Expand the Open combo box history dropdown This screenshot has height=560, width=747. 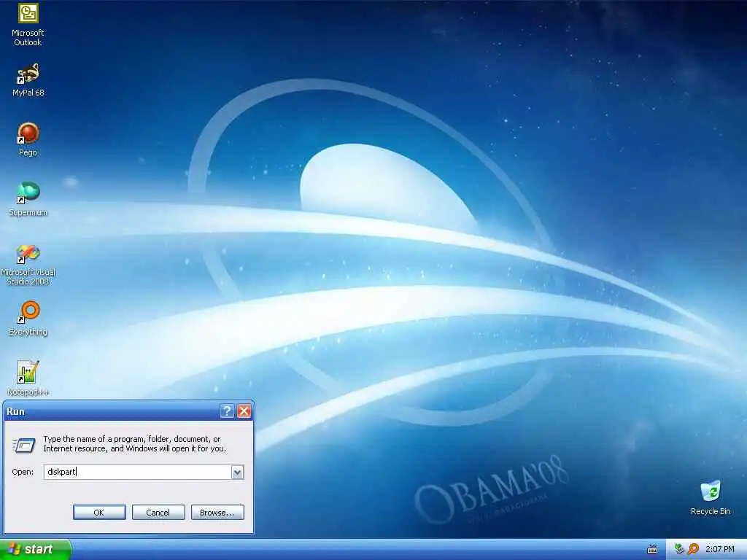[237, 472]
